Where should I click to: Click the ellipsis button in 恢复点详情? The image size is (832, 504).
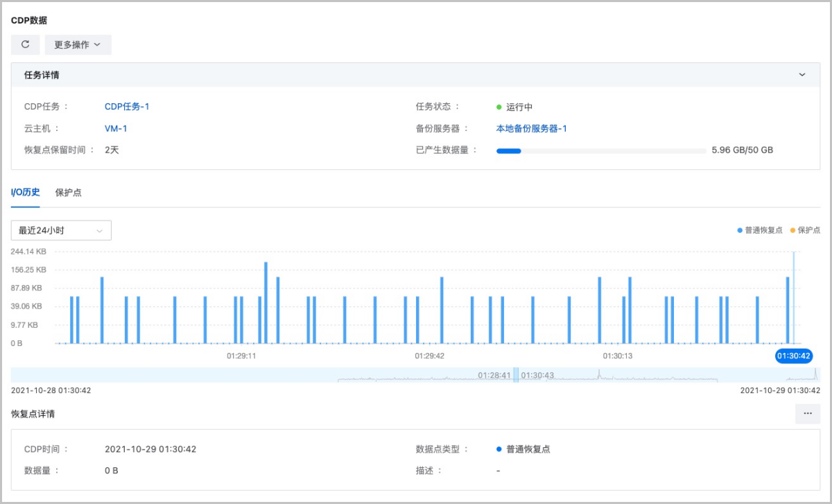tap(807, 413)
